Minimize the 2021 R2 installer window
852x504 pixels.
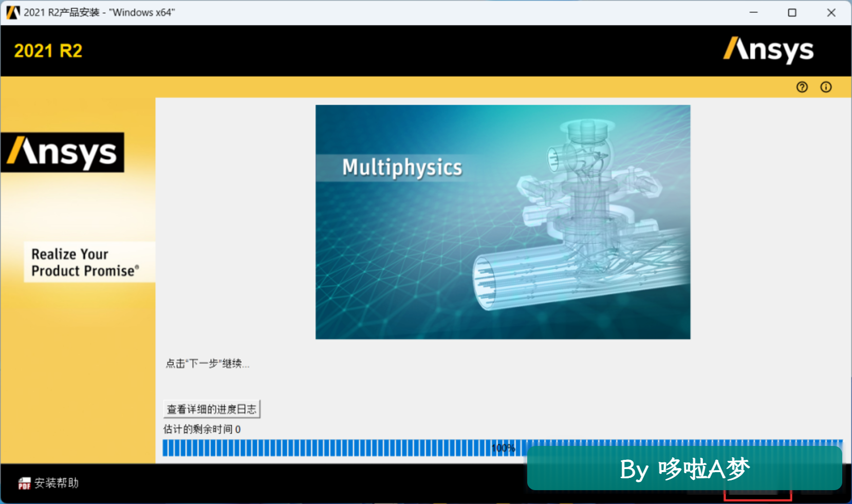pyautogui.click(x=753, y=12)
